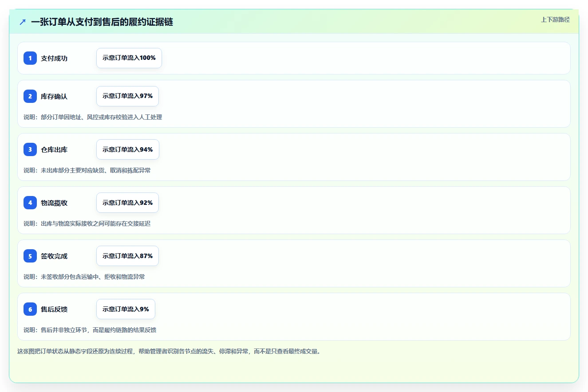
Task: Click the 仓库出库 step label
Action: (54, 149)
